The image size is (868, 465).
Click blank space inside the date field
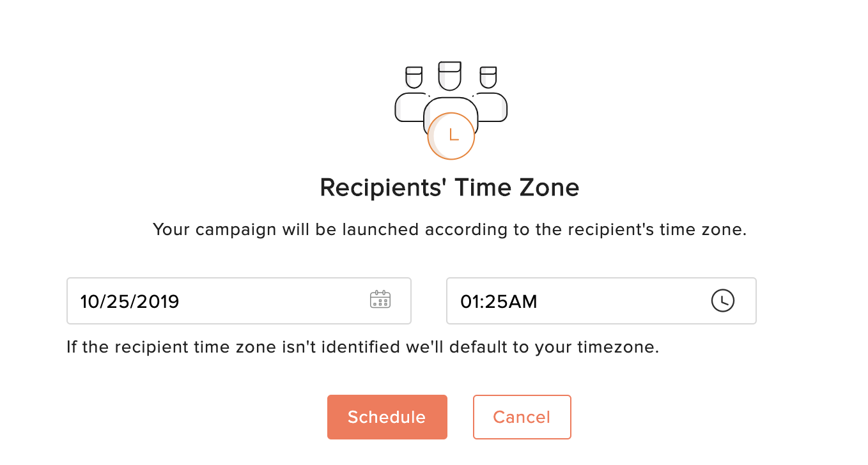coord(275,301)
